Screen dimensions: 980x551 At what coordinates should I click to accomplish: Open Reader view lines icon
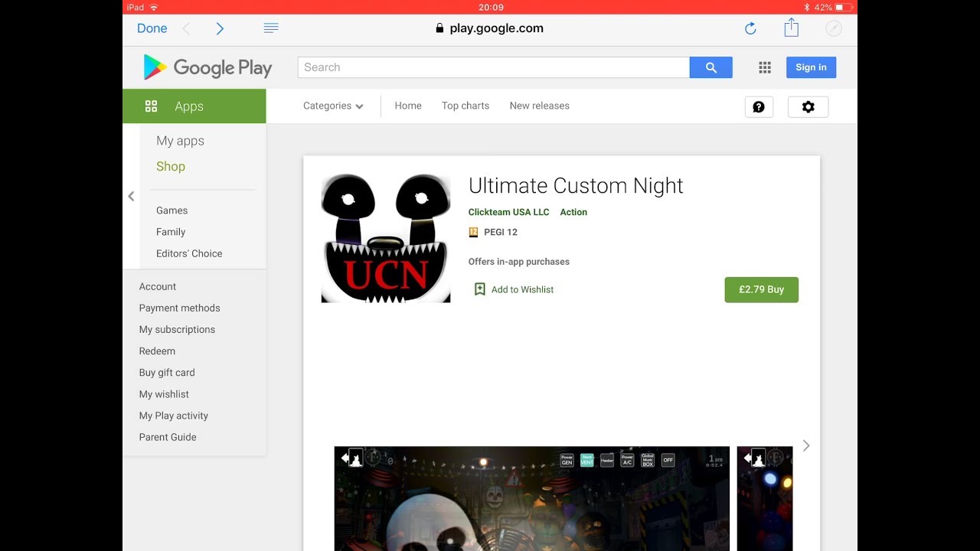pyautogui.click(x=270, y=28)
